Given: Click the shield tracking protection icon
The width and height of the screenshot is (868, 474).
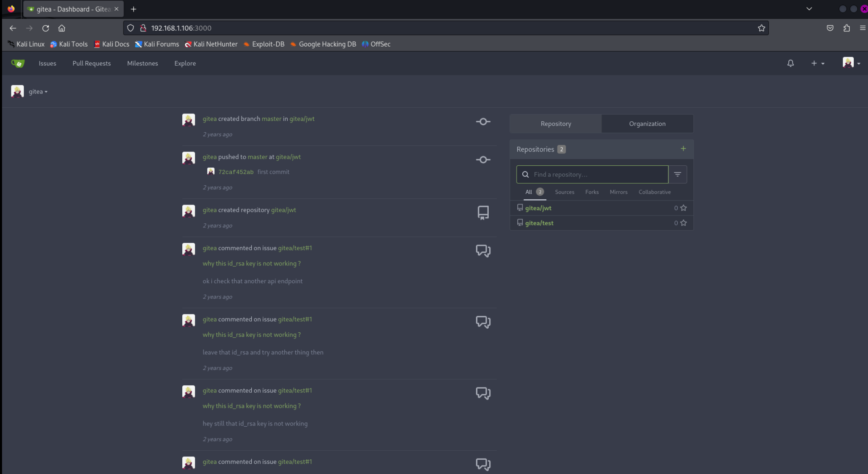Looking at the screenshot, I should 130,28.
